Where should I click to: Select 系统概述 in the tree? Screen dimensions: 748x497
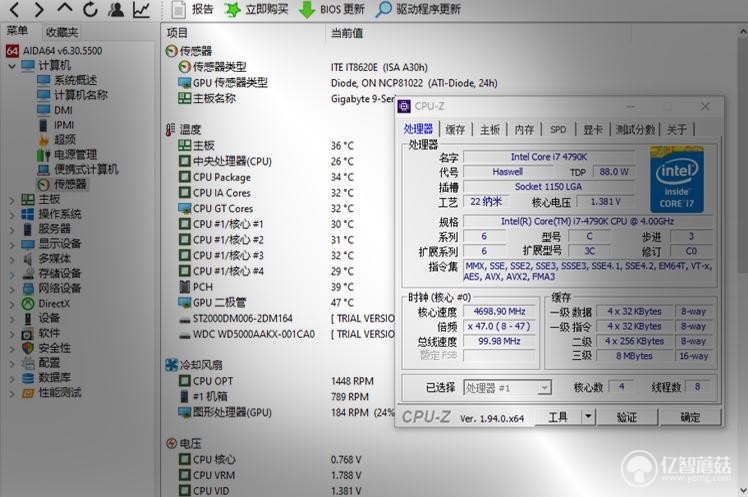[x=67, y=80]
